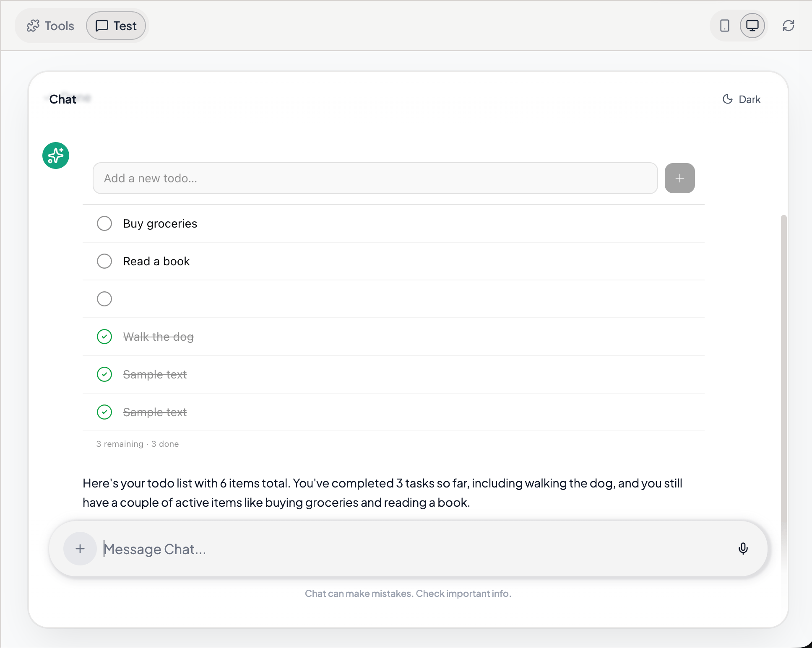
Task: Click the attachment plus button in message bar
Action: click(x=80, y=549)
